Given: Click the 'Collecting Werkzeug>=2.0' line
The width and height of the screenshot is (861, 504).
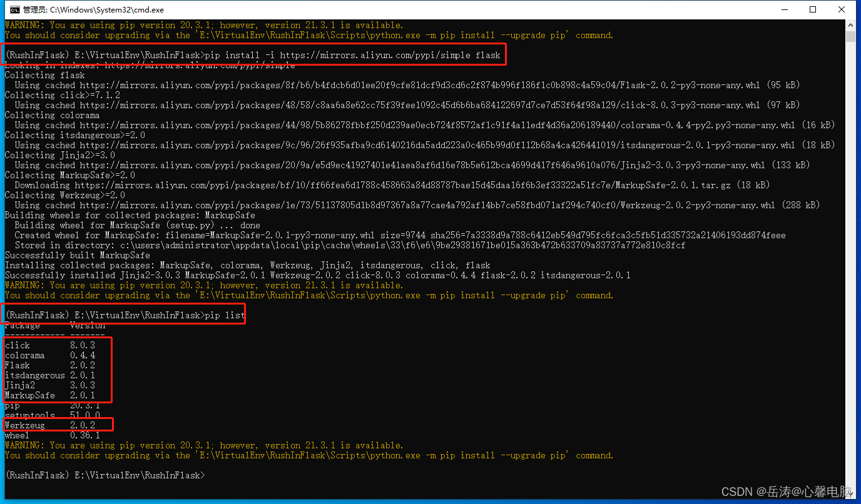Looking at the screenshot, I should [x=65, y=195].
